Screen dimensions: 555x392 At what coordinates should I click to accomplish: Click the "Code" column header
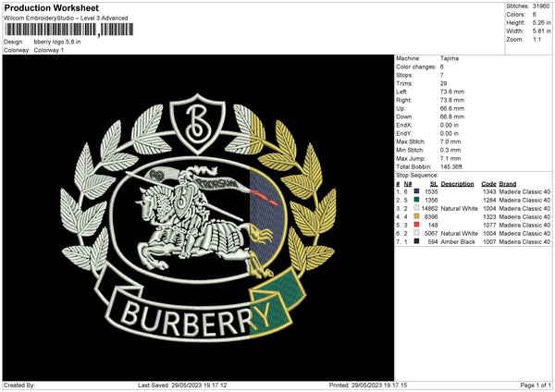488,184
